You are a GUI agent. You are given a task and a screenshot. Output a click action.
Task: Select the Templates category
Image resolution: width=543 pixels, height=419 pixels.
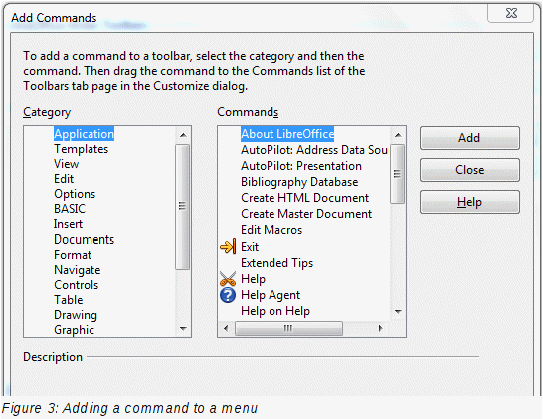coord(81,149)
